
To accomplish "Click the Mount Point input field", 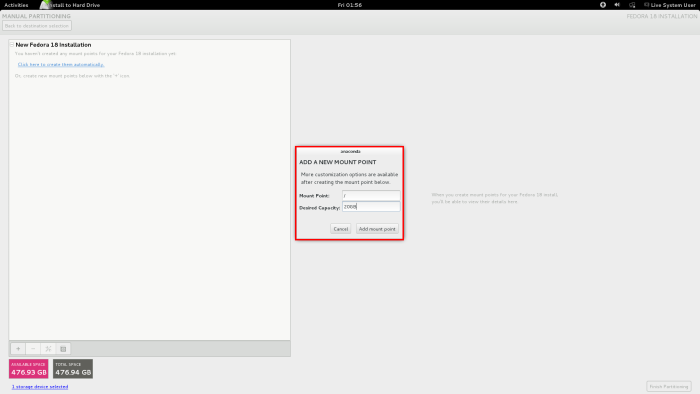I will point(371,195).
